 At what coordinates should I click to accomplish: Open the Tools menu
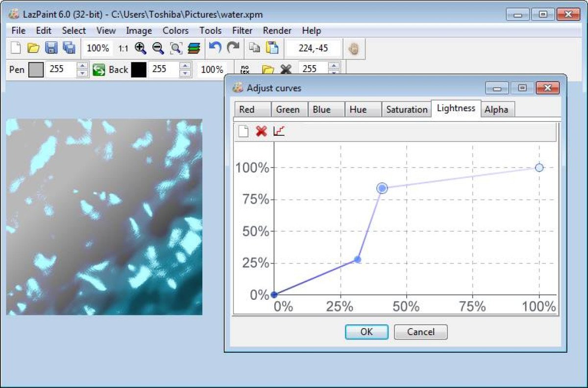tap(211, 30)
